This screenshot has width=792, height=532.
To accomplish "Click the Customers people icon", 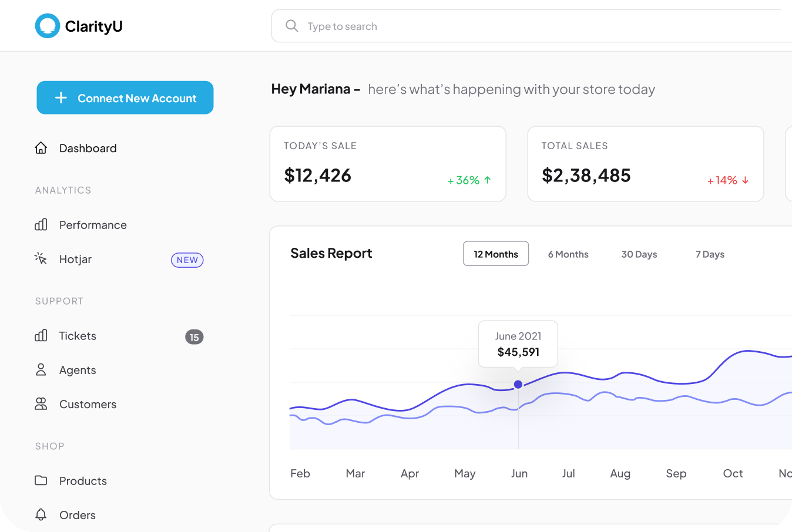I will click(41, 403).
